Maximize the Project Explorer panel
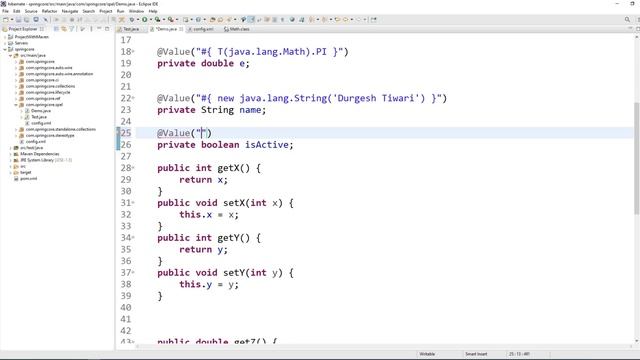 tap(107, 29)
